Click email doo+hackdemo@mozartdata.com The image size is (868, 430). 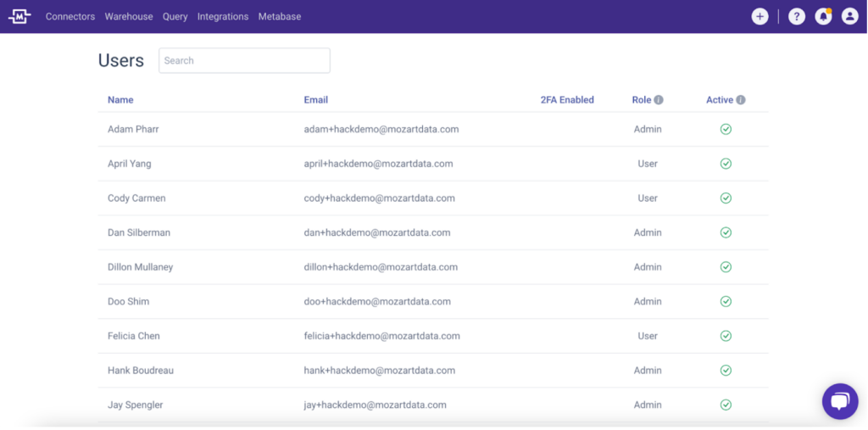376,301
